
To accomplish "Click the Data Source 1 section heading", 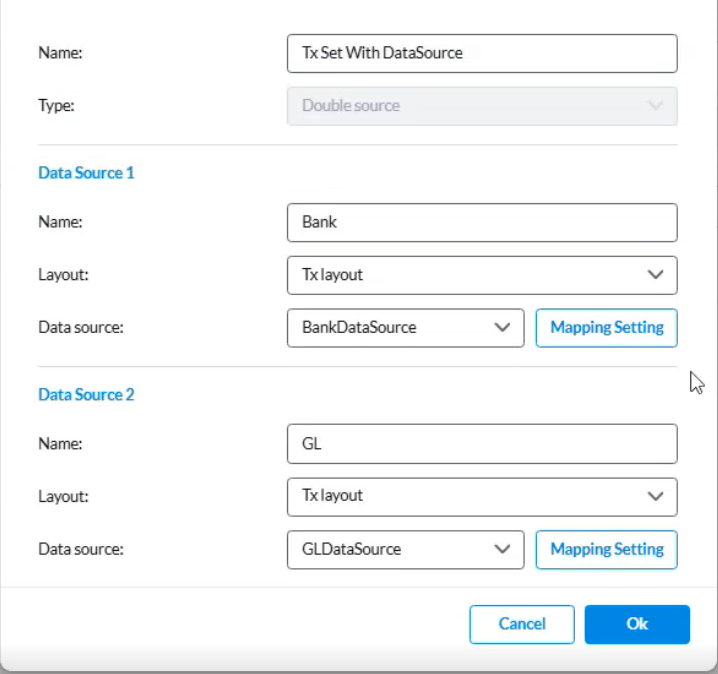I will pyautogui.click(x=86, y=173).
